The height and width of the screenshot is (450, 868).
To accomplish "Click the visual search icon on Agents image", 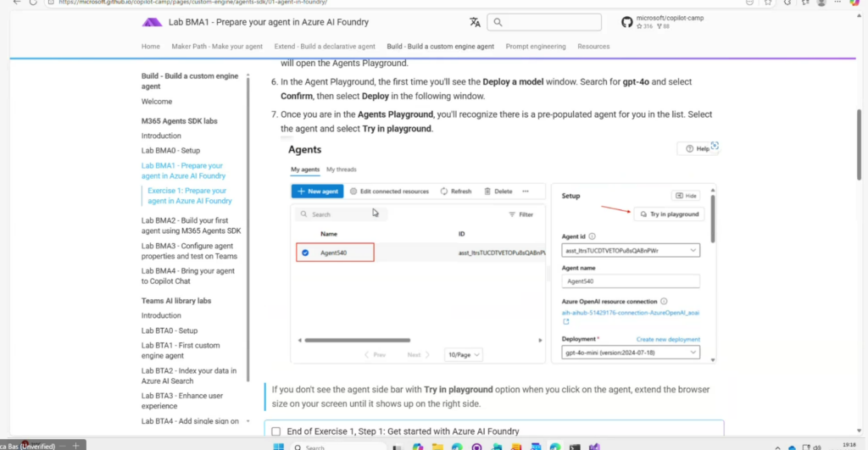I will [715, 146].
